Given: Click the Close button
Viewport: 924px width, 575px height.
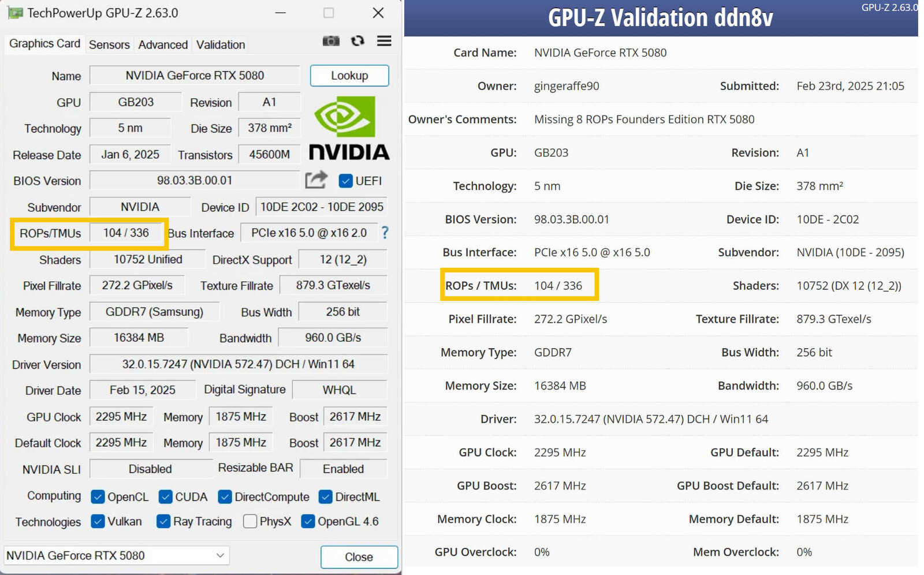Looking at the screenshot, I should (359, 557).
